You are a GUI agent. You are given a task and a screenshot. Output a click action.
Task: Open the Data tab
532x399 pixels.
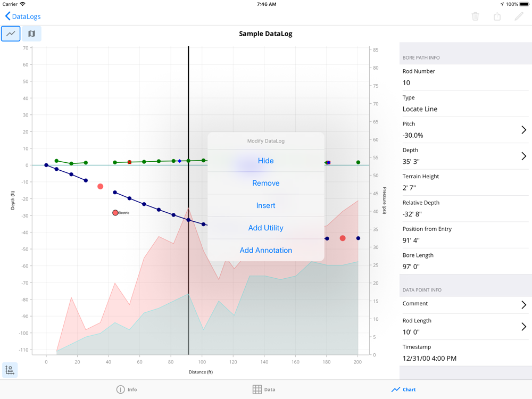pyautogui.click(x=264, y=389)
